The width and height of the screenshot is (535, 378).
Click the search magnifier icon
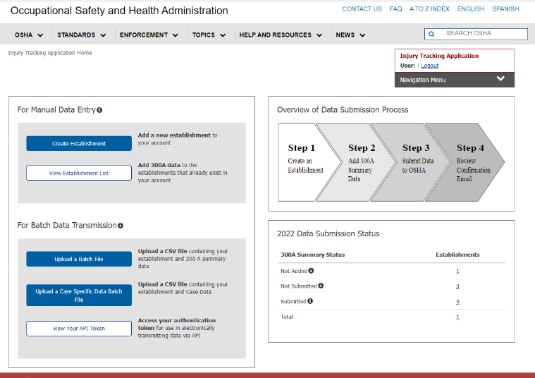pos(432,34)
